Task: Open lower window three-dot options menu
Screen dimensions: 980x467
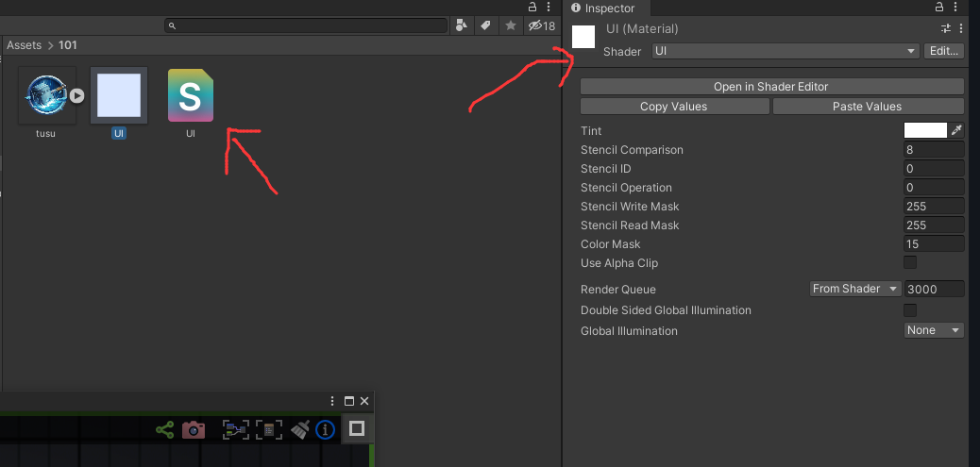Action: [x=332, y=401]
